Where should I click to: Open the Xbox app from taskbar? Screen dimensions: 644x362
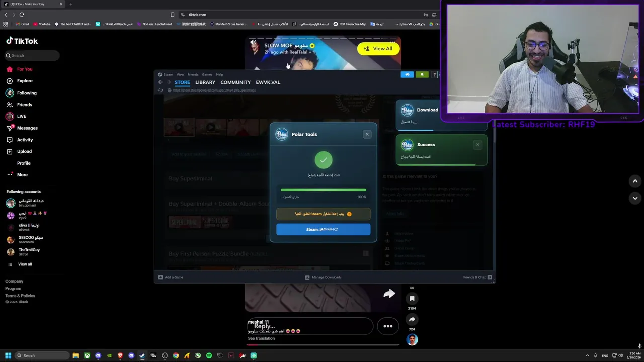(x=87, y=356)
